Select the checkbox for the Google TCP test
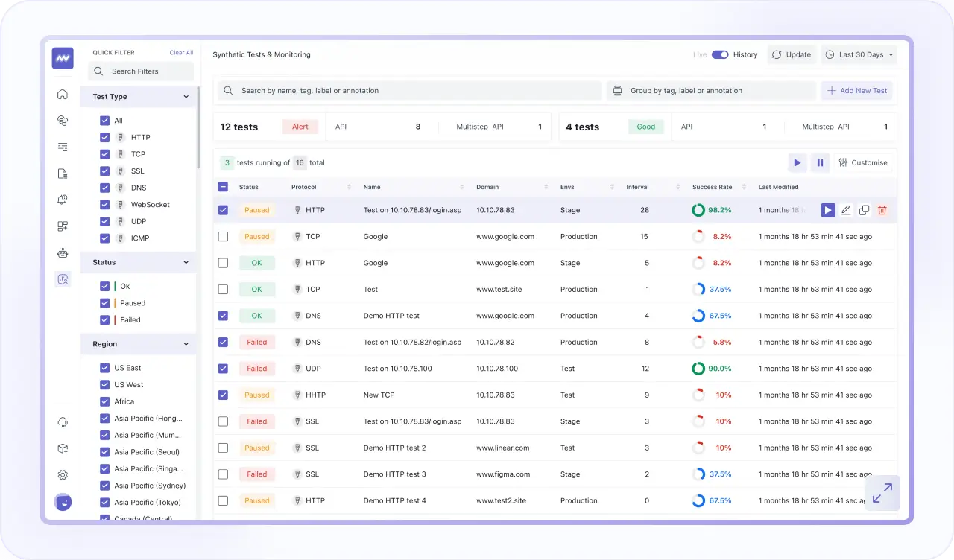Viewport: 954px width, 560px height. pyautogui.click(x=223, y=236)
